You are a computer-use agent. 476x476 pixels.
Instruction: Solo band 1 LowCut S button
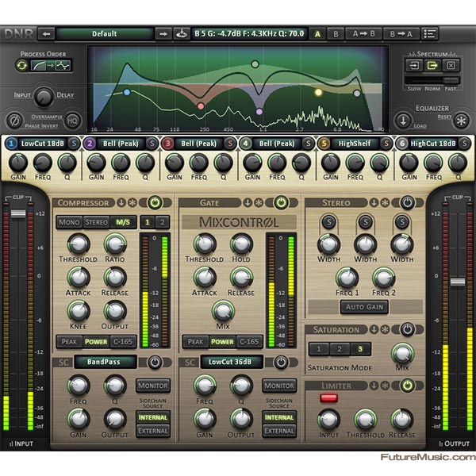click(74, 144)
